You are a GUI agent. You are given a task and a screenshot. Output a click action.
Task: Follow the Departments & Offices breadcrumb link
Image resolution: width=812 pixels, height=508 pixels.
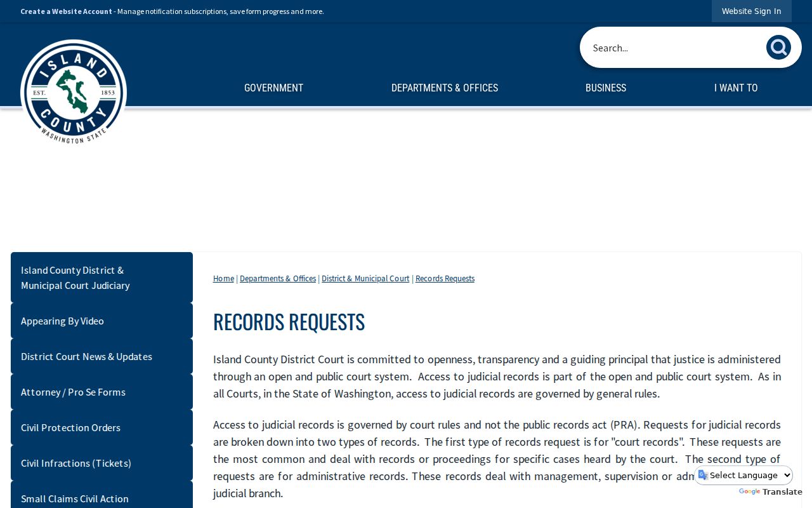tap(278, 279)
